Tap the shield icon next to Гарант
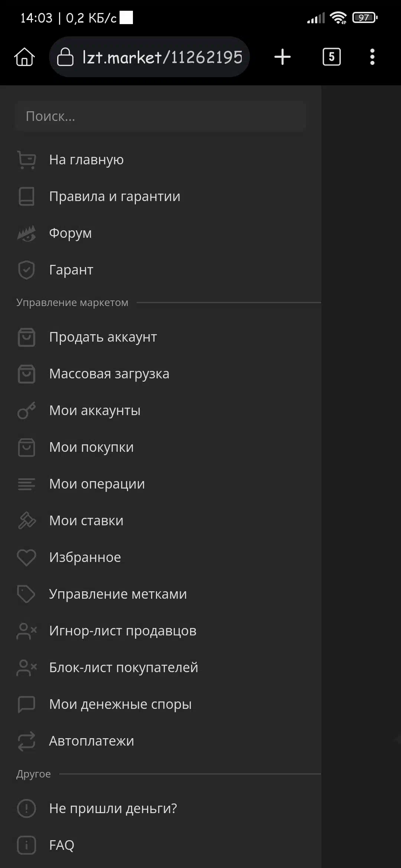Image resolution: width=401 pixels, height=868 pixels. pos(26,270)
